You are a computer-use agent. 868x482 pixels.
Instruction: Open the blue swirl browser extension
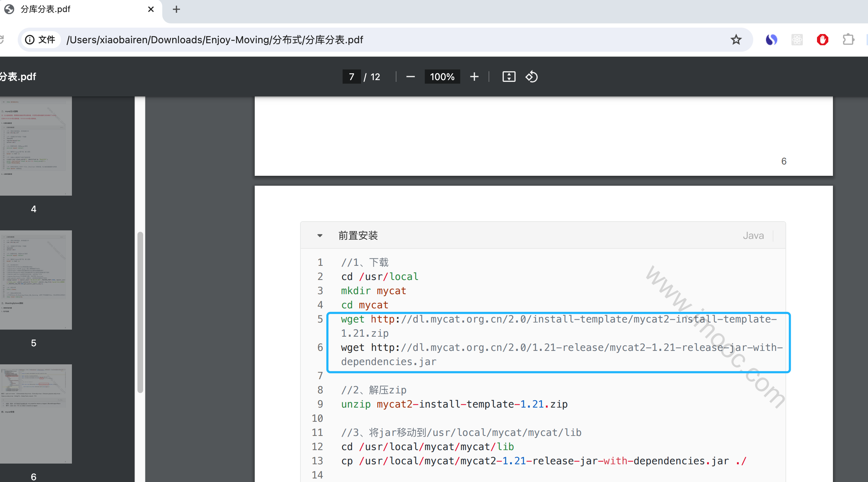click(x=771, y=40)
